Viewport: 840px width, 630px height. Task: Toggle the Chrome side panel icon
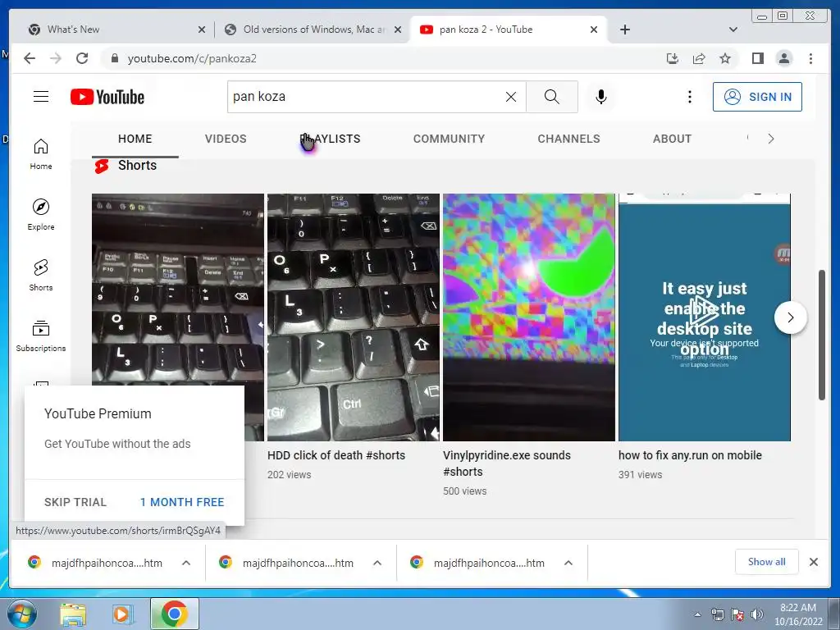757,58
